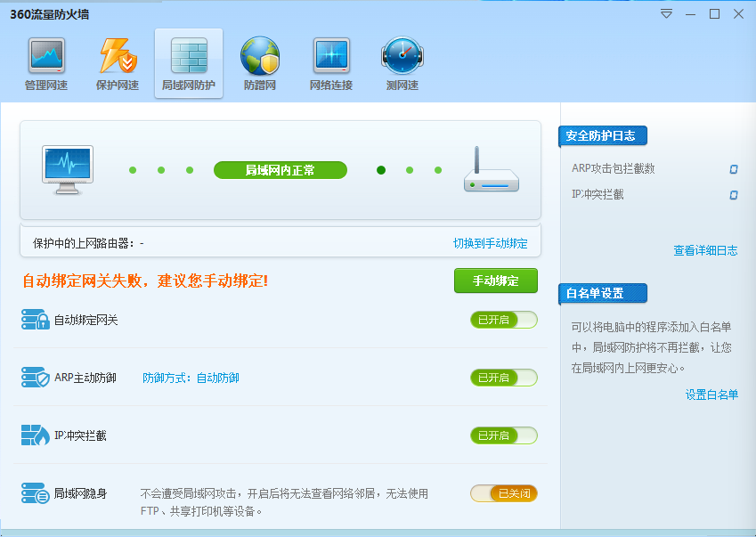Click the 切换到手动绑定 link
The height and width of the screenshot is (537, 756).
pyautogui.click(x=491, y=243)
